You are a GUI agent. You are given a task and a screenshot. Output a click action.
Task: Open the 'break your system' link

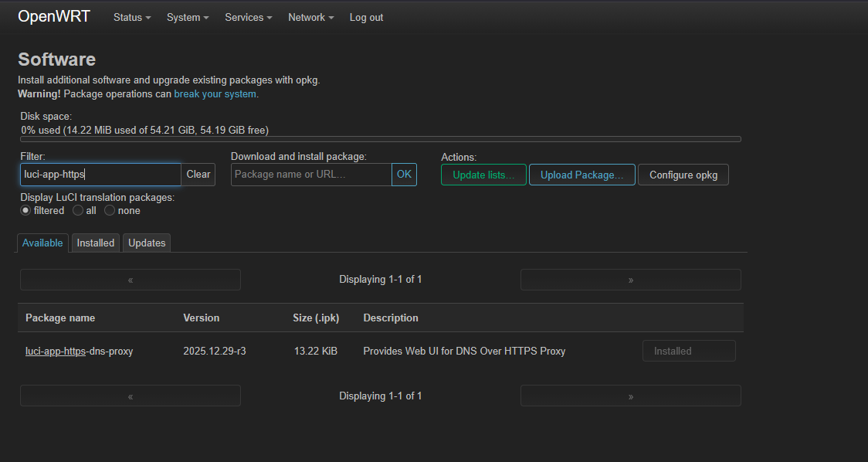(215, 93)
